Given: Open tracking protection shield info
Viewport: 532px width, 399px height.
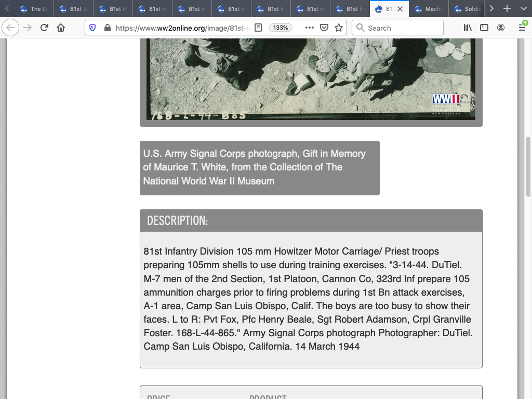Looking at the screenshot, I should click(x=93, y=28).
